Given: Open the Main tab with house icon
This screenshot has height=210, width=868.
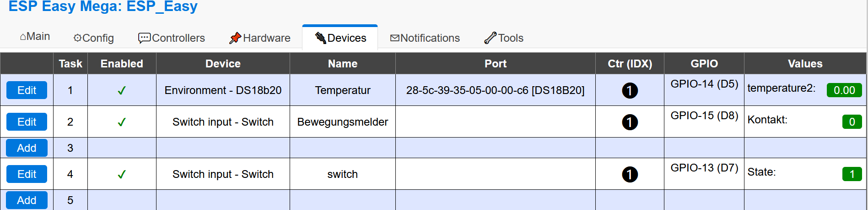Looking at the screenshot, I should pos(35,37).
